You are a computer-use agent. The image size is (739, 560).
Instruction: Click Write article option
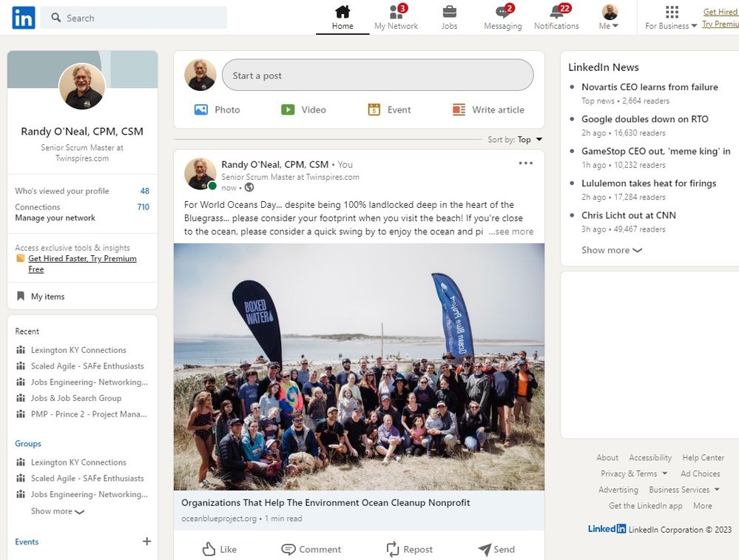488,109
